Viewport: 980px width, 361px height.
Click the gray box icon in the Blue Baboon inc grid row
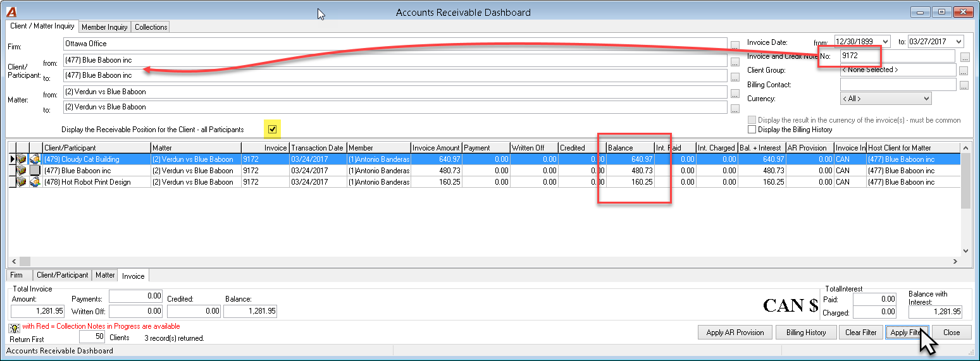pyautogui.click(x=35, y=171)
